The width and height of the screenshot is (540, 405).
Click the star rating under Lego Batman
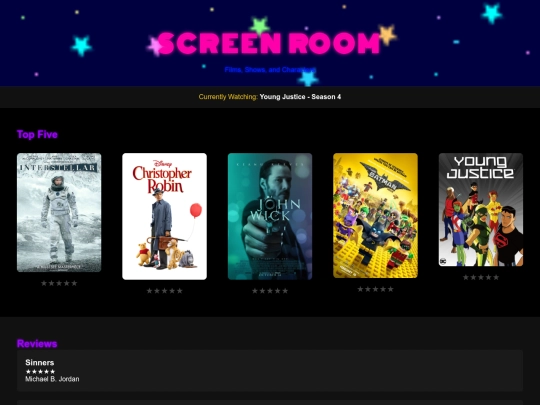(x=375, y=289)
